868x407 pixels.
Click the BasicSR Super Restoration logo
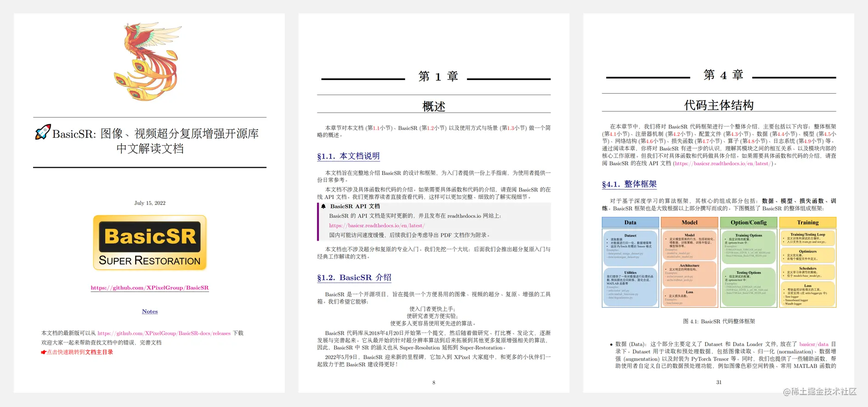[150, 243]
